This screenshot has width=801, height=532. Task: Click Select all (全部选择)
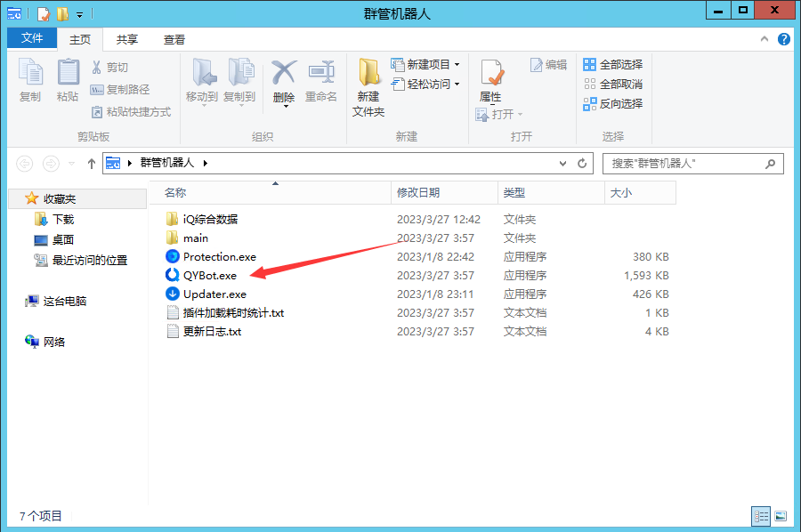[613, 64]
